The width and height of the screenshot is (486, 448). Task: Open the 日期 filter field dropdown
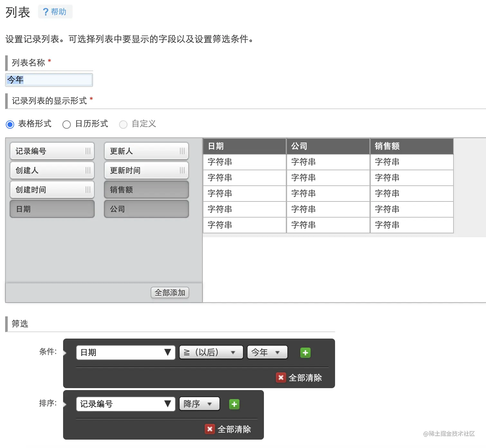(x=126, y=352)
